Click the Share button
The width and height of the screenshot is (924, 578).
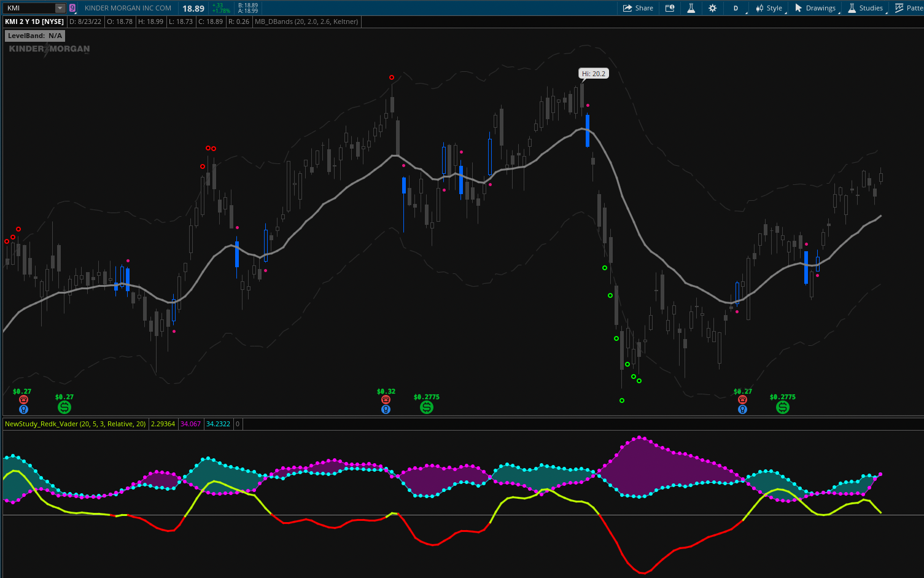[x=638, y=8]
